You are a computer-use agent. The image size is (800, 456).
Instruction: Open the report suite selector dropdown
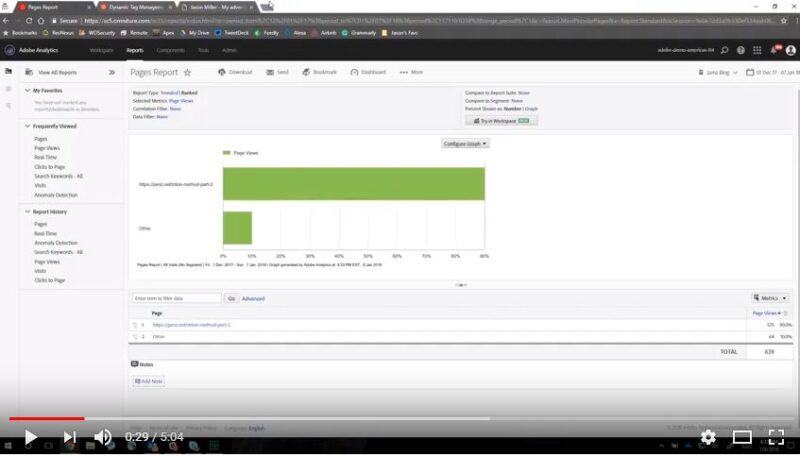tap(718, 72)
